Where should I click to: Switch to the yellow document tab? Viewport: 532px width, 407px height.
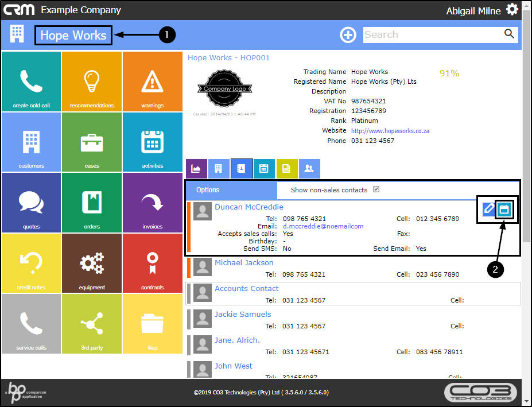tap(287, 168)
